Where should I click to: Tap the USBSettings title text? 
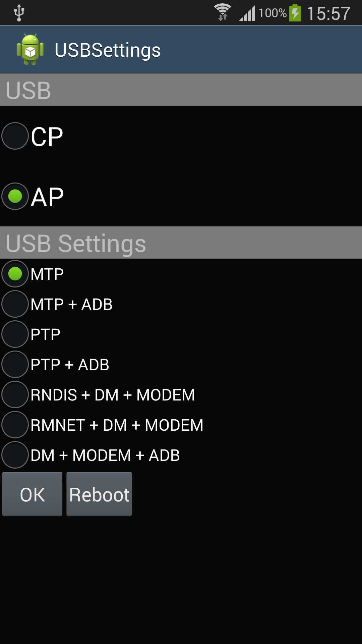(x=108, y=50)
